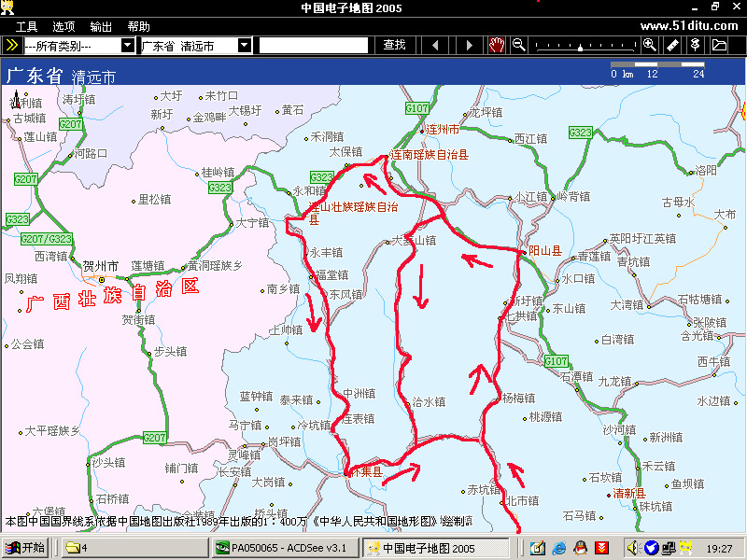Screen dimensions: 747x560
Task: Click the G107 highway badge near top
Action: tap(416, 108)
